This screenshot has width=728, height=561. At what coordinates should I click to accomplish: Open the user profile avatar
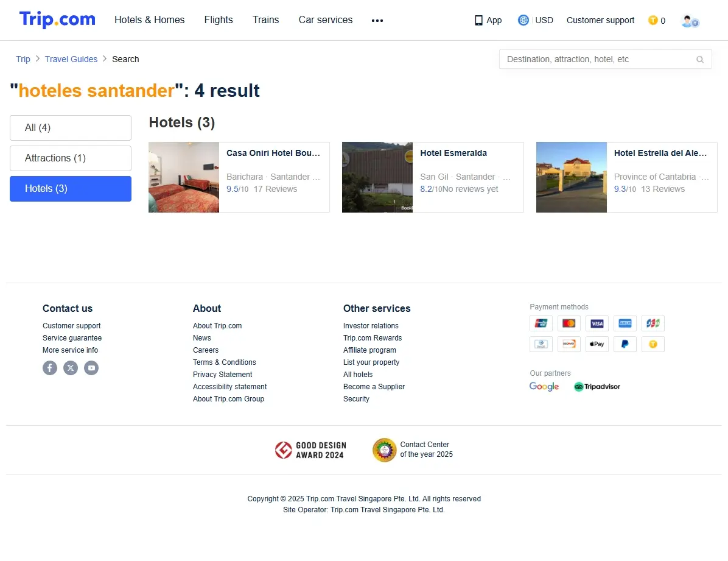(x=690, y=21)
